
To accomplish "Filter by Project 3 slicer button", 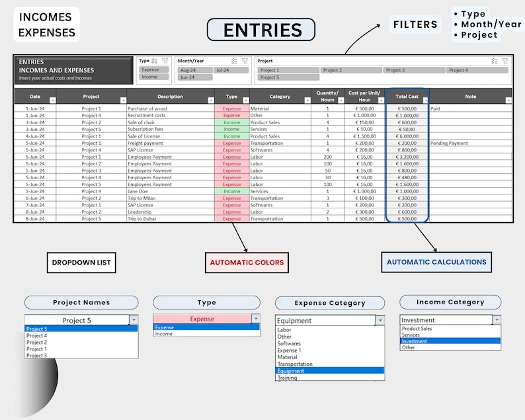I will (414, 70).
